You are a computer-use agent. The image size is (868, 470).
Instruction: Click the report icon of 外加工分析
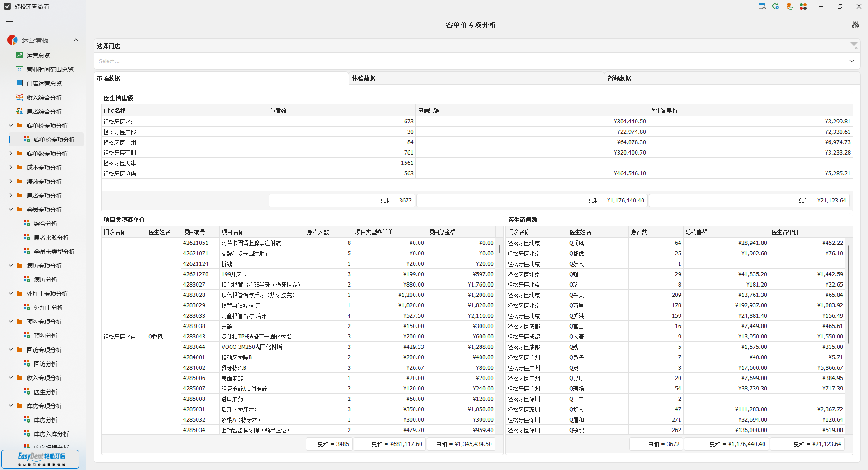[x=27, y=307]
